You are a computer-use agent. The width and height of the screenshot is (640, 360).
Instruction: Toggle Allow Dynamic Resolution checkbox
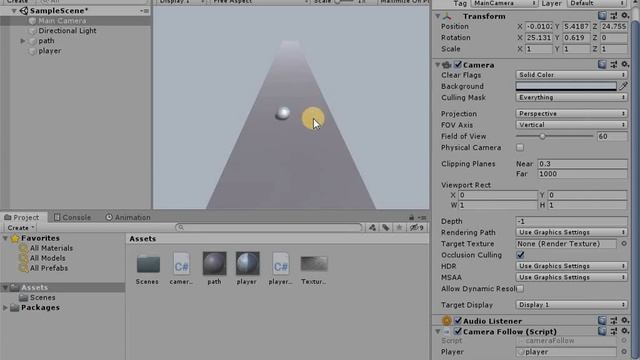pyautogui.click(x=520, y=289)
